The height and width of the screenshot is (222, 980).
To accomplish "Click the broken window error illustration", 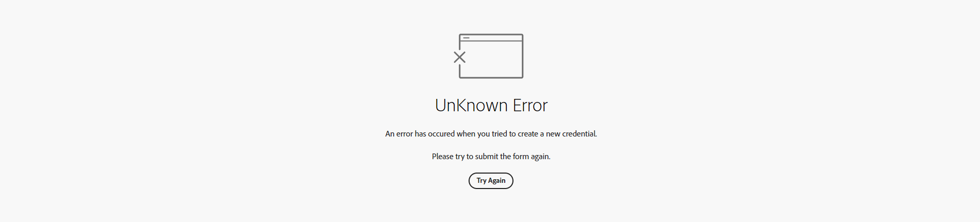I will tap(489, 56).
